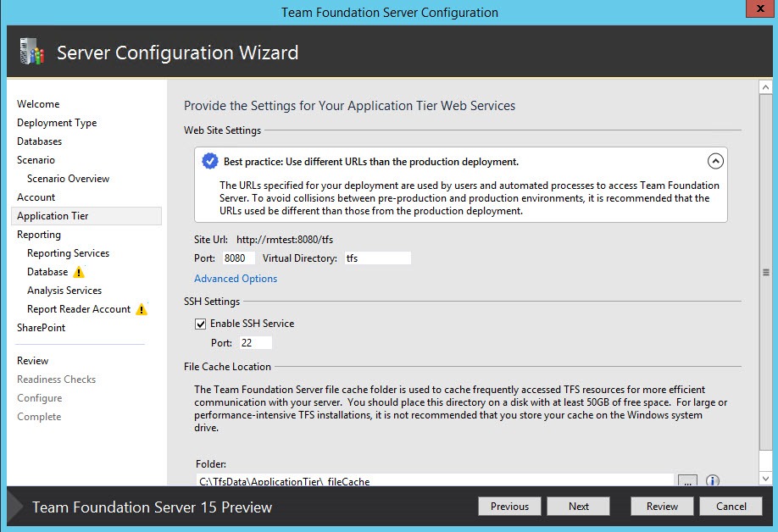Click the Next button
Viewport: 778px width, 532px height.
tap(579, 507)
